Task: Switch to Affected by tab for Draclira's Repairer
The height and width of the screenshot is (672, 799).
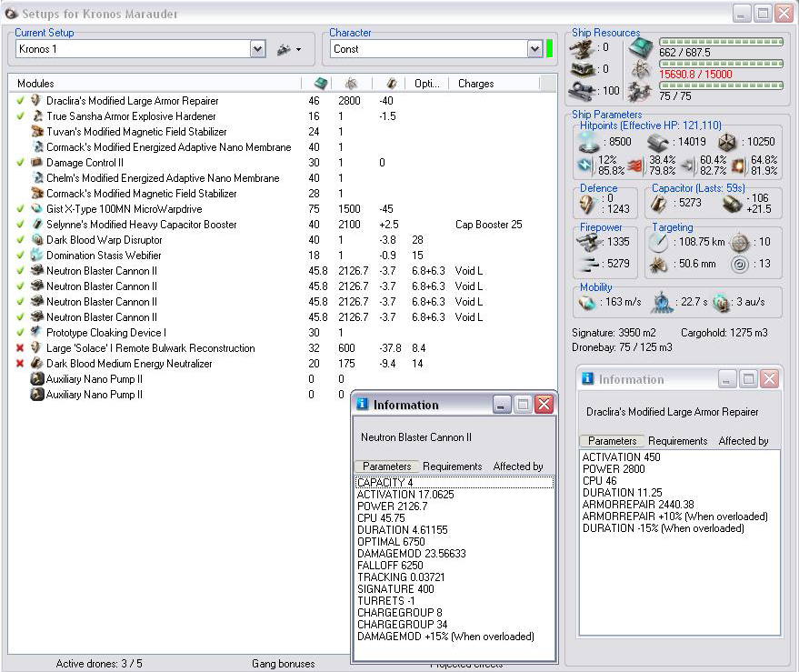Action: pos(743,441)
